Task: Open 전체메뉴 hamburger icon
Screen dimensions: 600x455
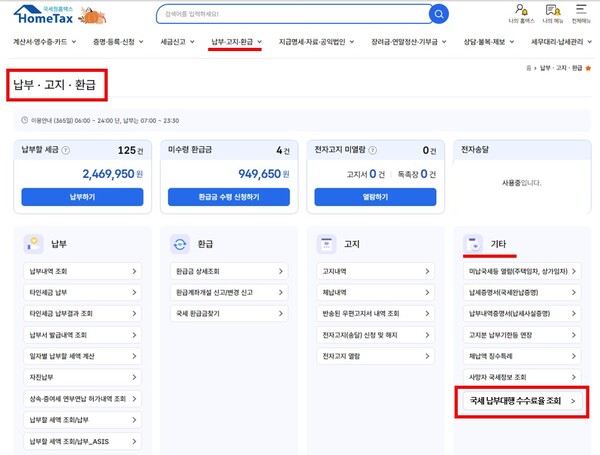Action: [x=580, y=11]
